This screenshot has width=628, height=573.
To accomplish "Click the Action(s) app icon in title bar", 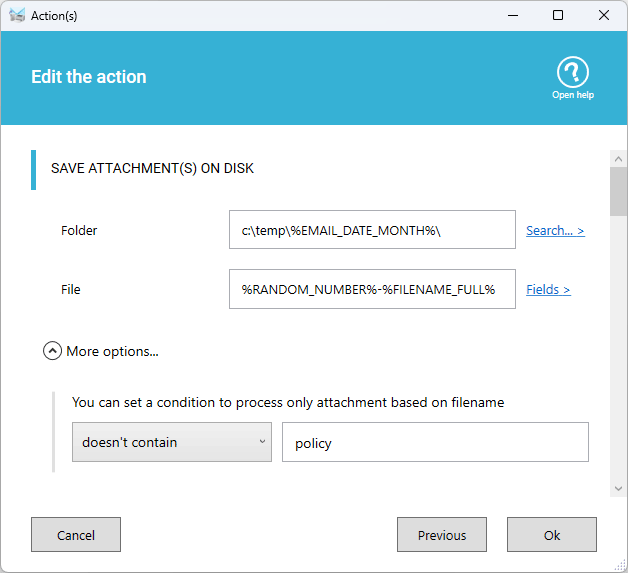I will click(17, 15).
